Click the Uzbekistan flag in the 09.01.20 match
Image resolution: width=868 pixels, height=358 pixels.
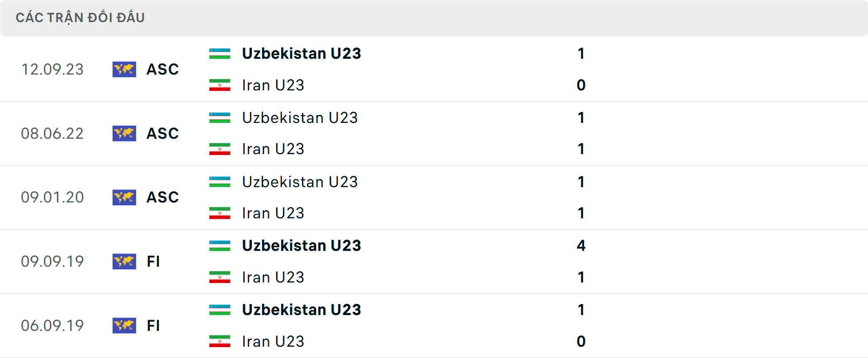click(220, 180)
